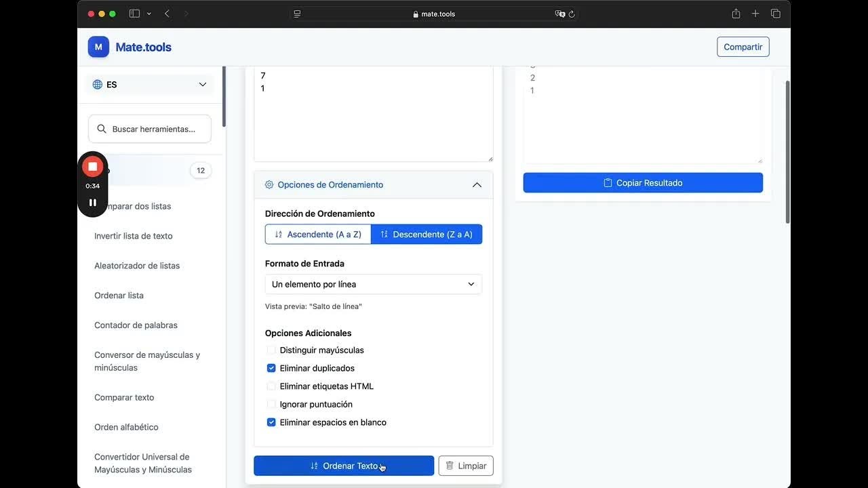Click the search magnifier icon in sidebar
The width and height of the screenshot is (868, 488).
pos(102,129)
